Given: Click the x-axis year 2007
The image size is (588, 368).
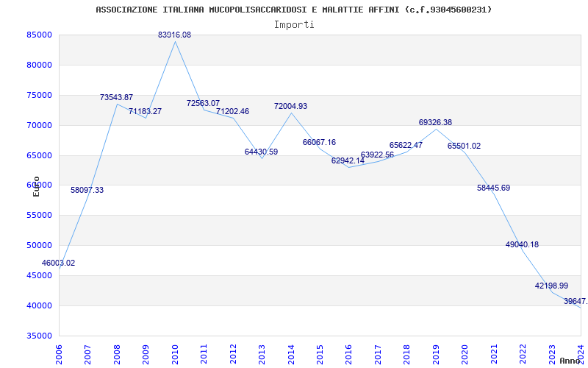Looking at the screenshot, I should [87, 354].
